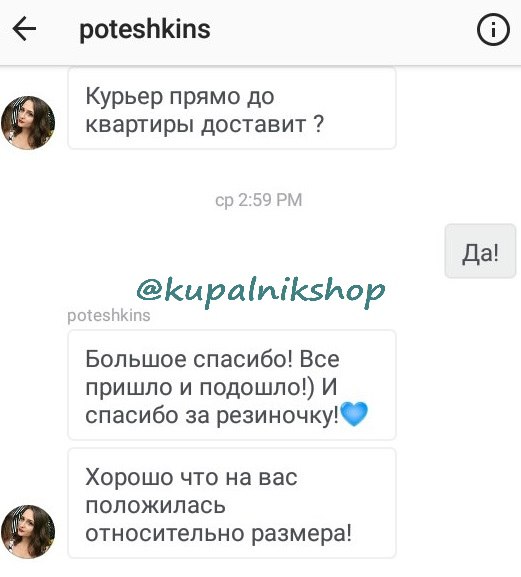Tap the word "резиночку!" in the thank-you message
521x577 pixels.
tap(277, 416)
